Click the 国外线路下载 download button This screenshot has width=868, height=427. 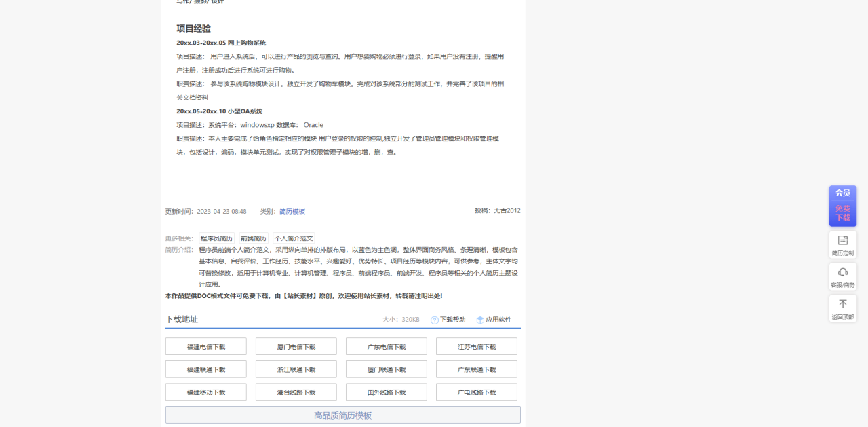tap(386, 392)
